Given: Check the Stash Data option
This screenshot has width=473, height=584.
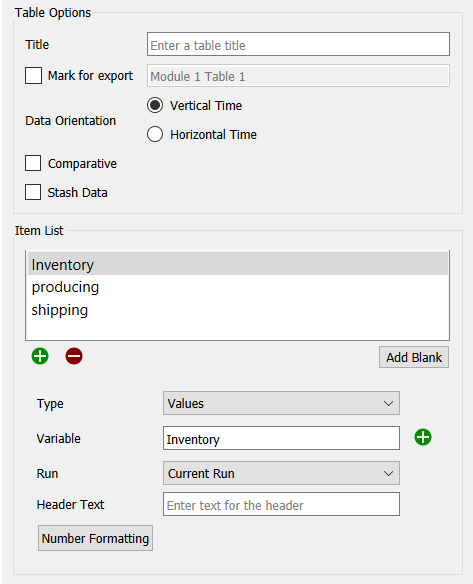Looking at the screenshot, I should [33, 192].
